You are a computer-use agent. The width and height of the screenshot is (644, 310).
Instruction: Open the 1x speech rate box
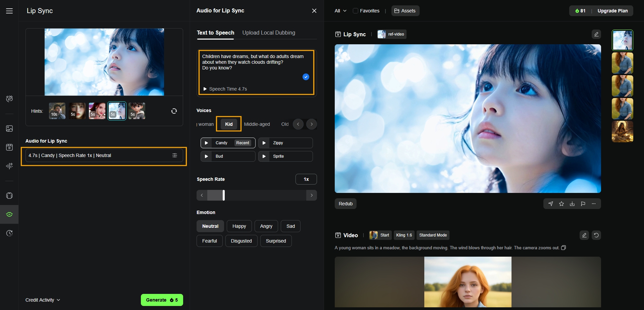point(306,179)
